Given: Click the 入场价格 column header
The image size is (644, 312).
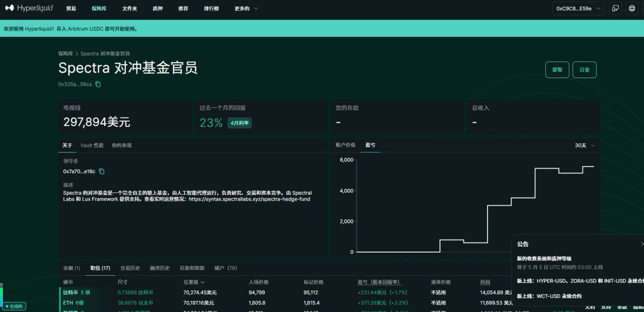Looking at the screenshot, I should point(259,282).
